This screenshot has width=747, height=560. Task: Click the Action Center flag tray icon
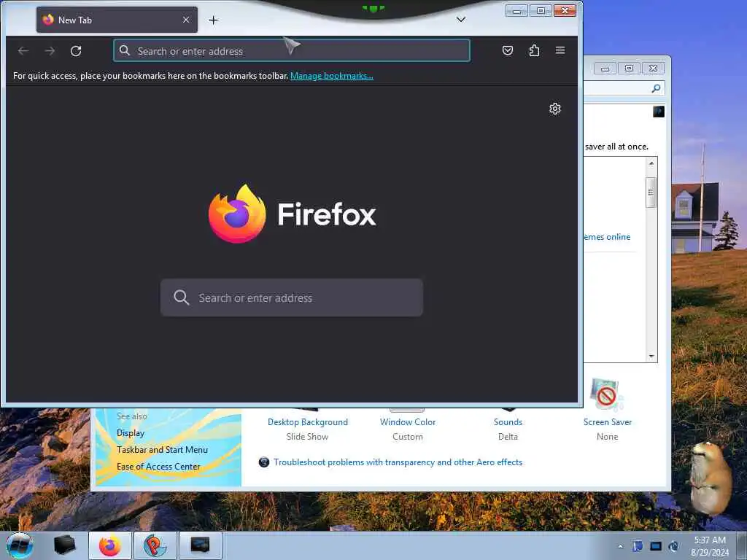(x=638, y=546)
